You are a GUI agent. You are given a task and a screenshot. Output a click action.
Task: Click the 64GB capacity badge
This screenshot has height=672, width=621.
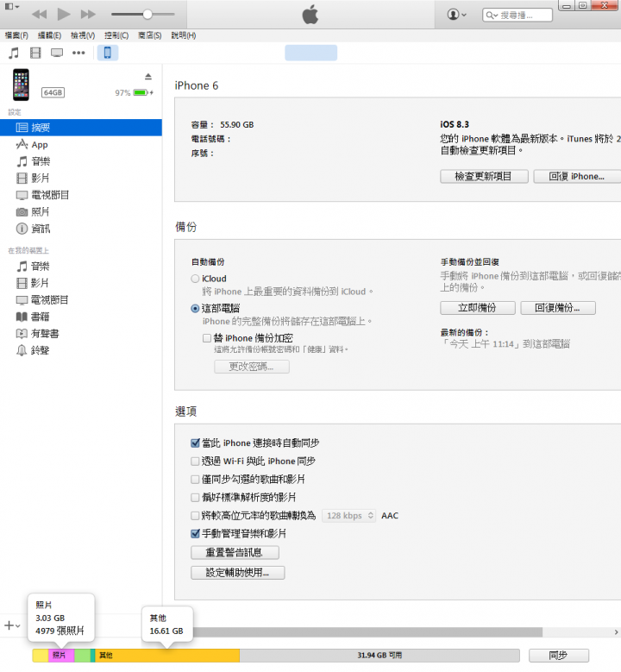tap(53, 92)
